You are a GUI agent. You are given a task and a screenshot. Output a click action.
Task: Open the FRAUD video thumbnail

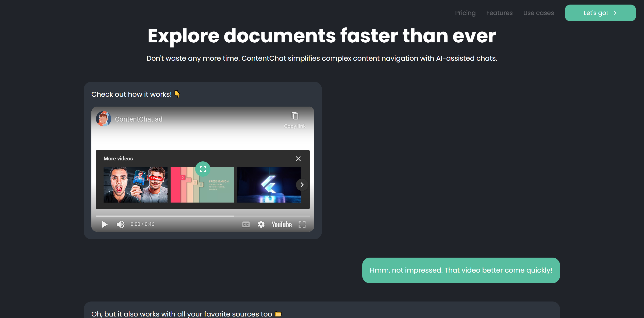click(135, 185)
